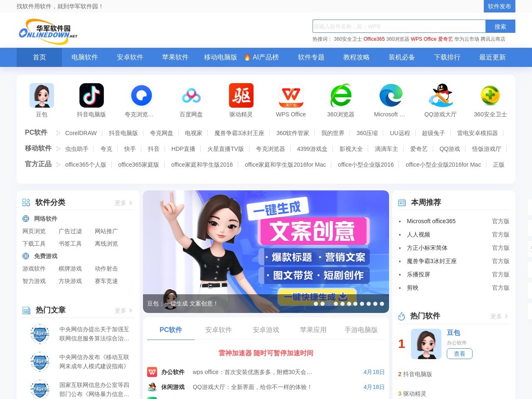Open 虫虫助手 link in 移动软件 row
The image size is (532, 399).
point(77,149)
